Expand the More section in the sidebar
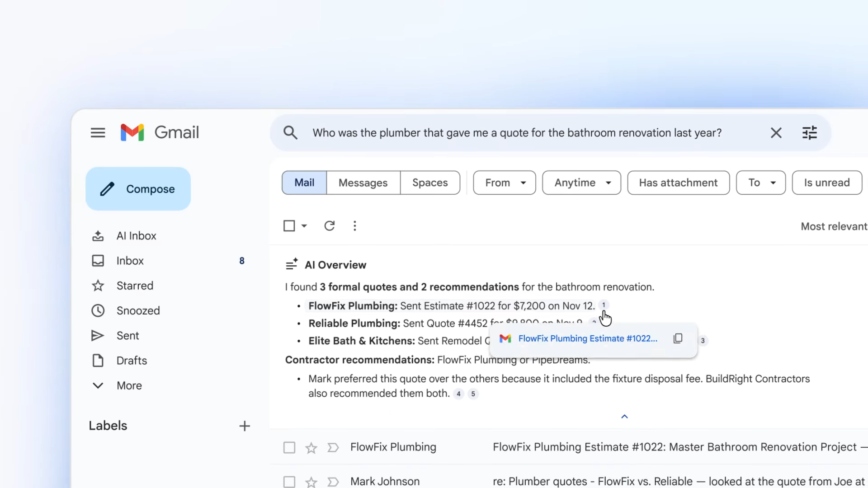 coord(129,385)
